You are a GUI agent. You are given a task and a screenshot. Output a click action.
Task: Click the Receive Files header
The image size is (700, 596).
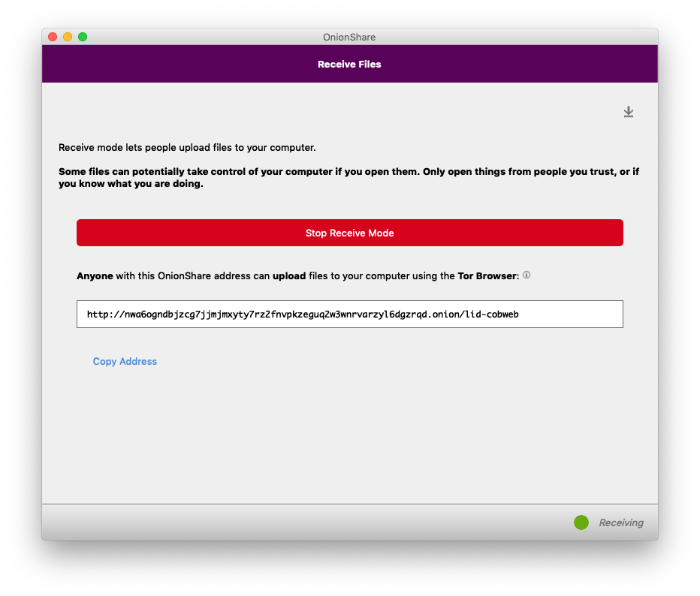click(349, 65)
